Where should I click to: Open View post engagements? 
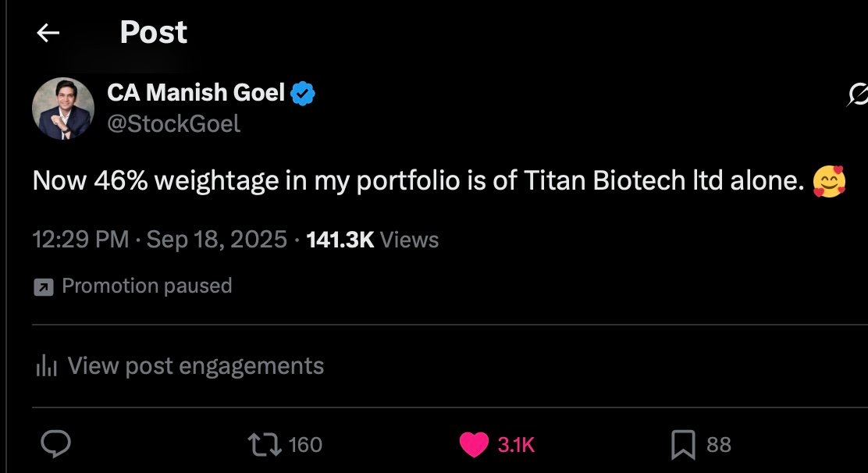pos(195,365)
